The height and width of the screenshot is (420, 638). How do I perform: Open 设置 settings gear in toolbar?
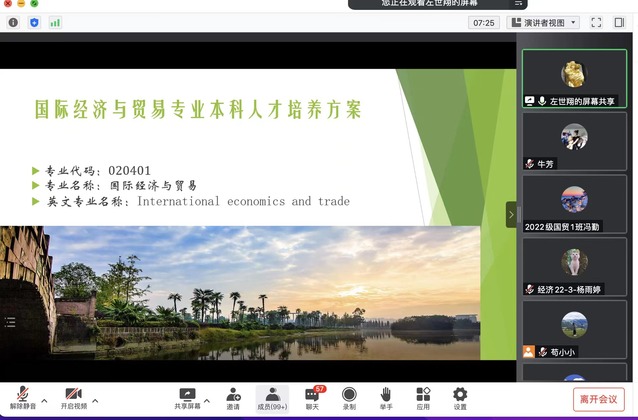click(x=460, y=399)
